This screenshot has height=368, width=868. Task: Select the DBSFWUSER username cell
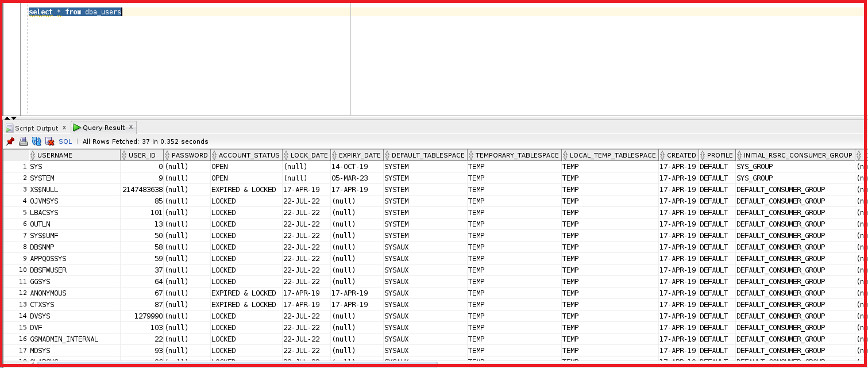(x=74, y=270)
